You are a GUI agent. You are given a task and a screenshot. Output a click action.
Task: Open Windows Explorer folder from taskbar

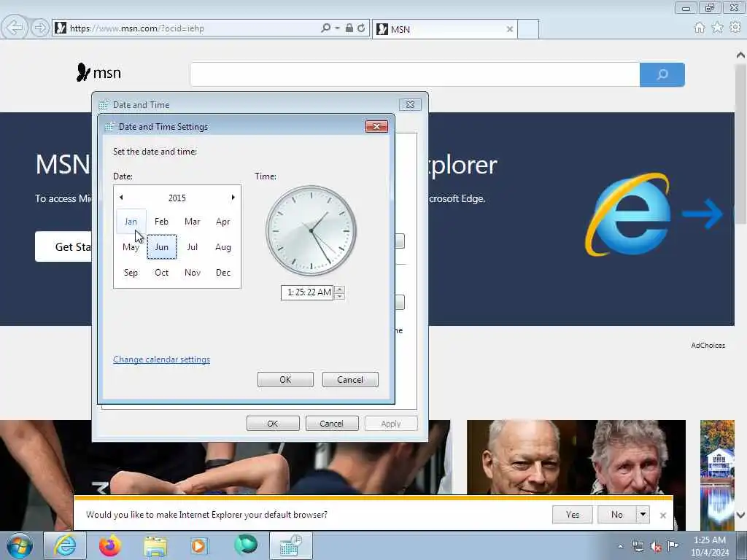[x=155, y=546]
